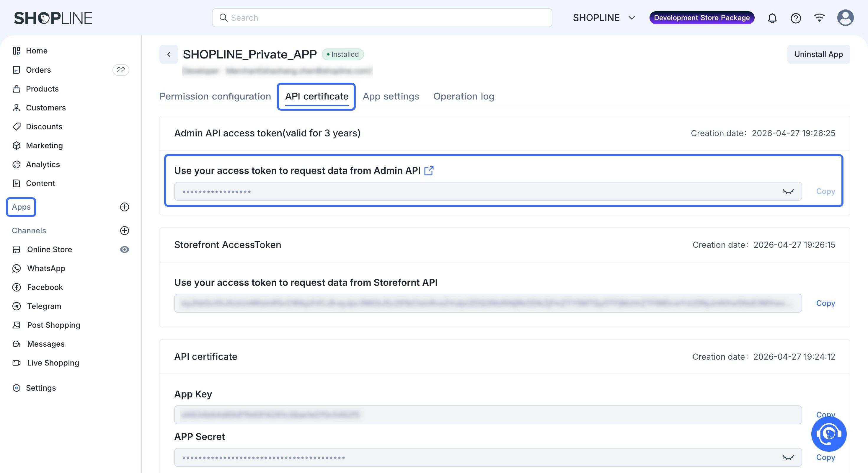Copy the Storefront access token
Screen dimensions: 868x473
coord(825,303)
